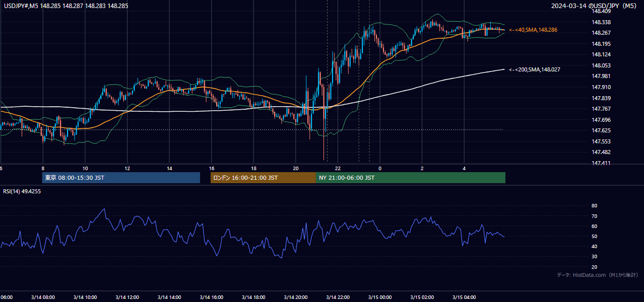Click price axis value 148.124
This screenshot has height=302, width=644.
point(601,54)
